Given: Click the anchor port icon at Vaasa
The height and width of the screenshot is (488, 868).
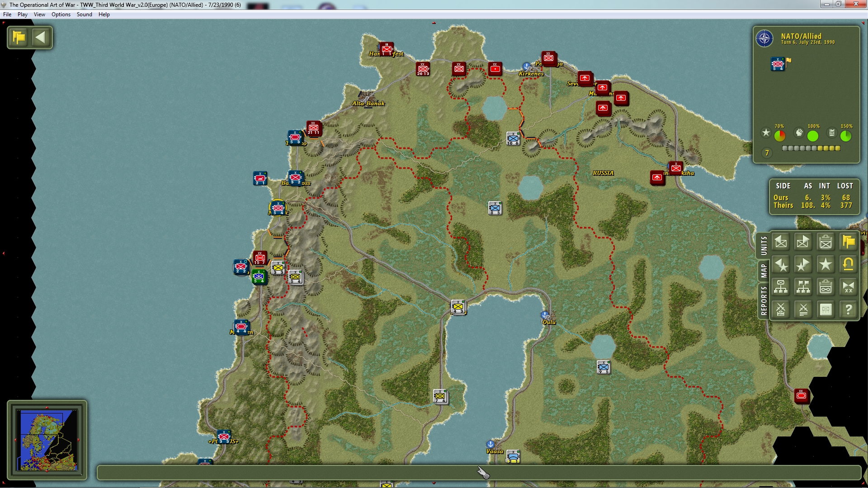Looking at the screenshot, I should coord(491,444).
